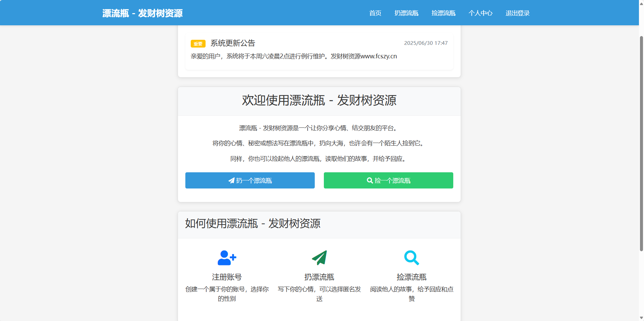The image size is (644, 321).
Task: Open the 首页 nav item
Action: coord(375,13)
